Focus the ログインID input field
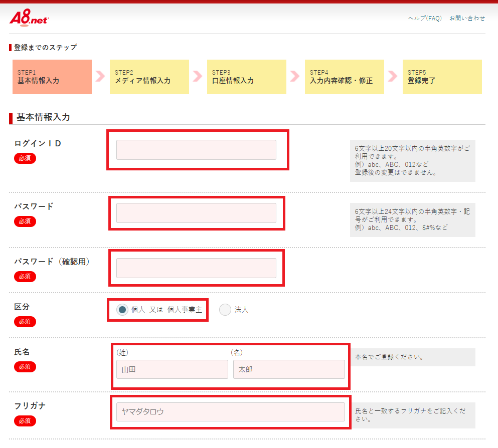Image resolution: width=498 pixels, height=448 pixels. click(196, 150)
